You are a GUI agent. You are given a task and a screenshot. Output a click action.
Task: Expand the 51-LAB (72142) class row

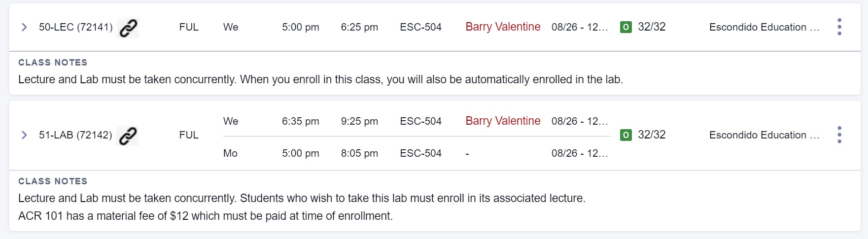coord(24,135)
